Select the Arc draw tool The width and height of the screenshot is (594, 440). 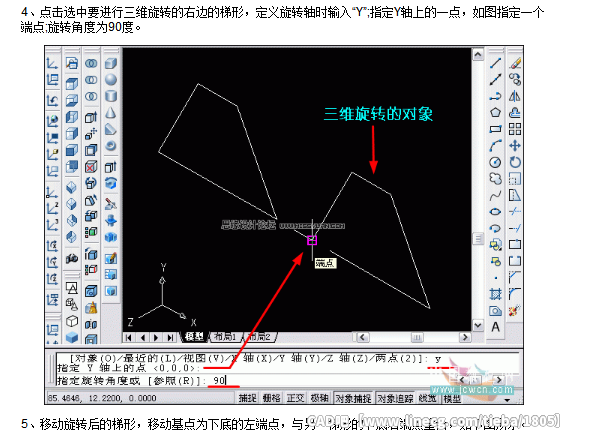495,146
